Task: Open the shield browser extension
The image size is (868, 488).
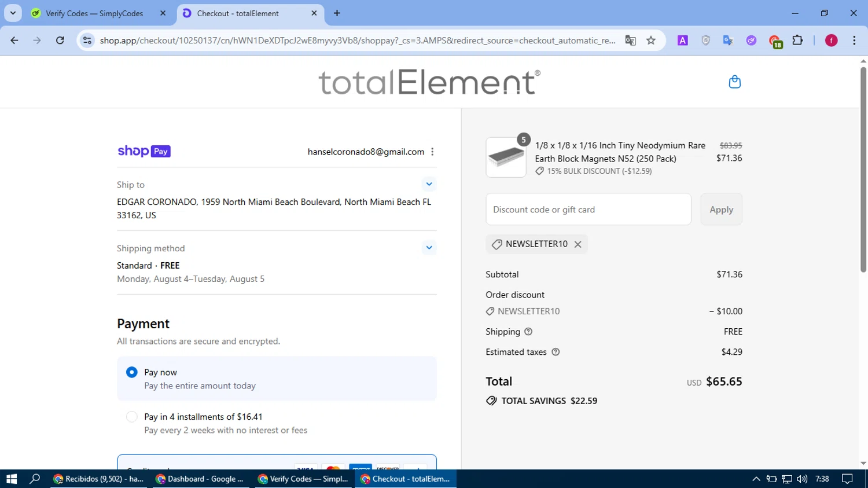Action: click(705, 41)
